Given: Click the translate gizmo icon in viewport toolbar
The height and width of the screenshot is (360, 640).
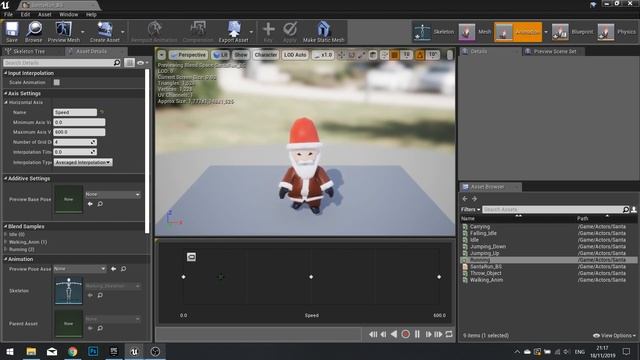Looking at the screenshot, I should 341,55.
